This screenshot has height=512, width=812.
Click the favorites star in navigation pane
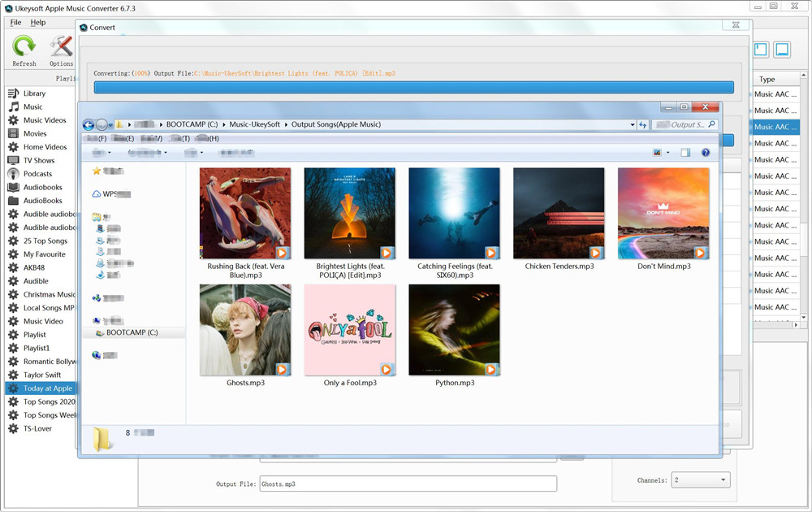[97, 171]
